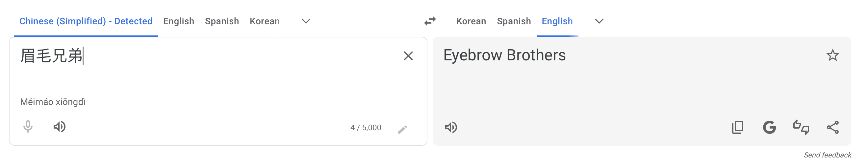The height and width of the screenshot is (166, 868).
Task: Clear the source text with X
Action: coord(408,56)
